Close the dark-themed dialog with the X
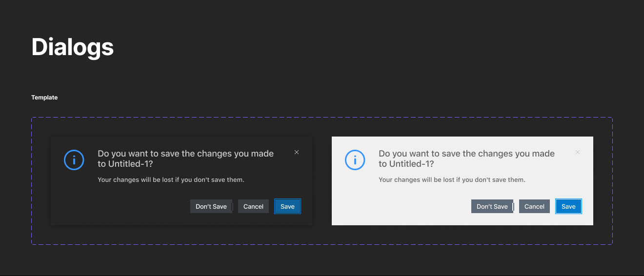 (297, 153)
